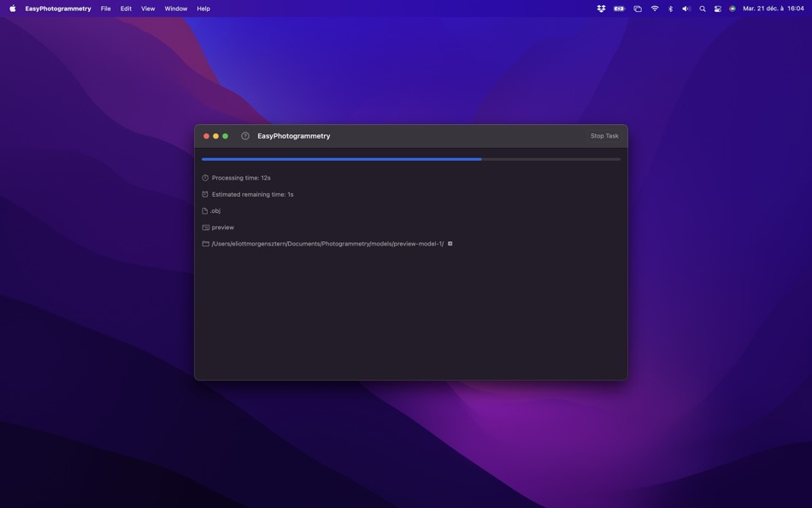
Task: Click the detail level icon next to preview
Action: pyautogui.click(x=206, y=227)
